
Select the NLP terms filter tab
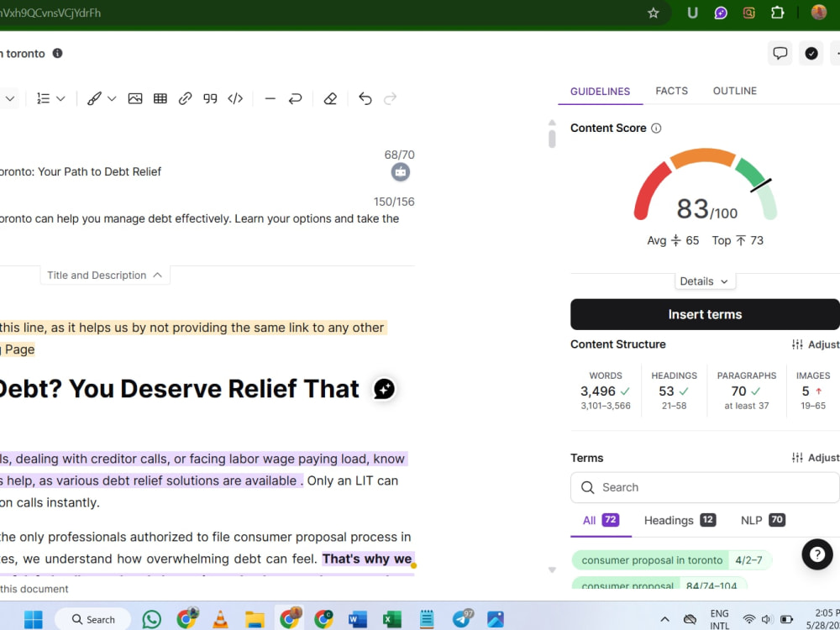(x=763, y=520)
